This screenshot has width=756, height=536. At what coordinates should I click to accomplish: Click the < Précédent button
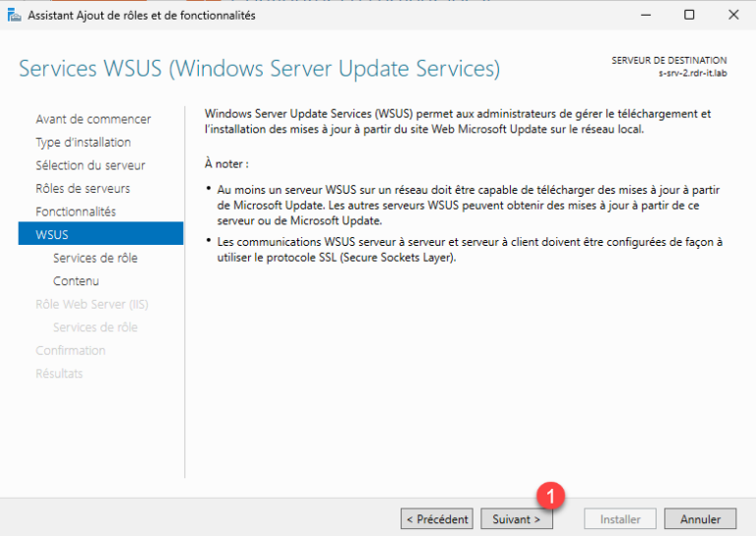[x=437, y=519]
